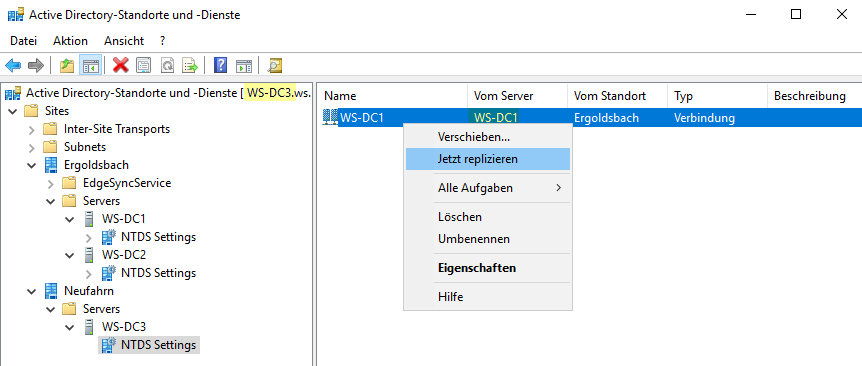This screenshot has height=366, width=862.
Task: Toggle the show/hide console tree icon
Action: pos(90,66)
